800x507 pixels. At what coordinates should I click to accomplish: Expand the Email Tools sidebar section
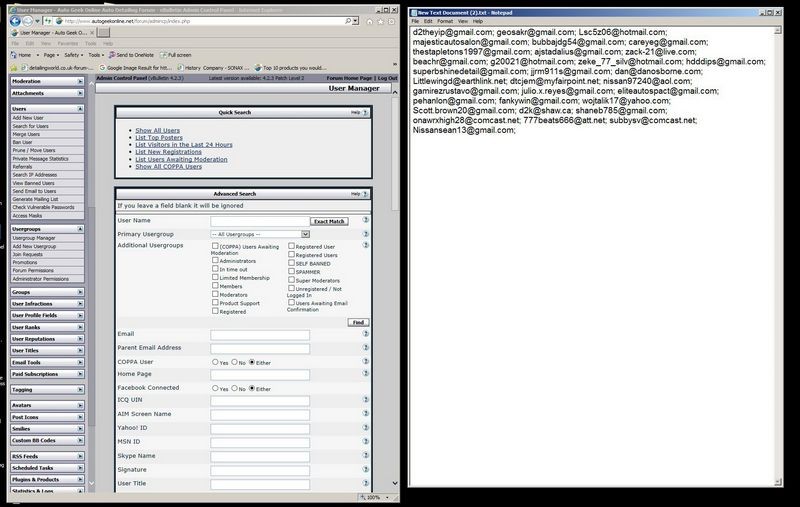point(80,362)
